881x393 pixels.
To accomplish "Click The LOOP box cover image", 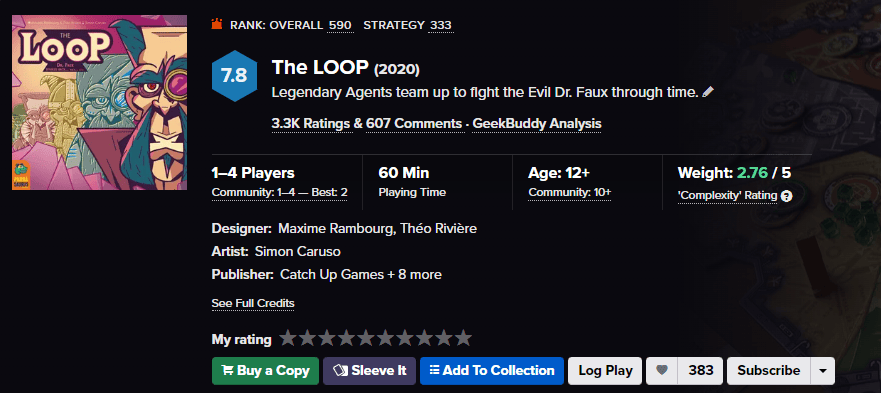I will point(99,102).
